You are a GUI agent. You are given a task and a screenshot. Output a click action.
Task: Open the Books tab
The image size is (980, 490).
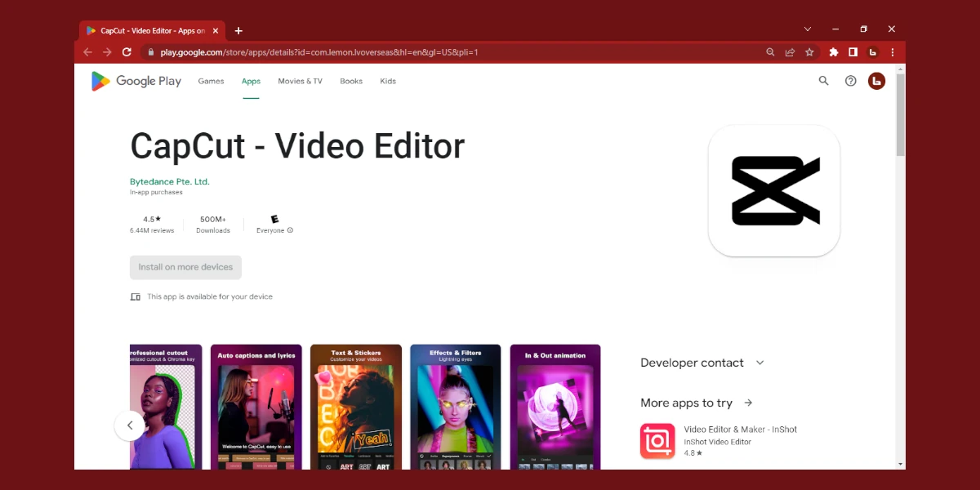pyautogui.click(x=351, y=81)
